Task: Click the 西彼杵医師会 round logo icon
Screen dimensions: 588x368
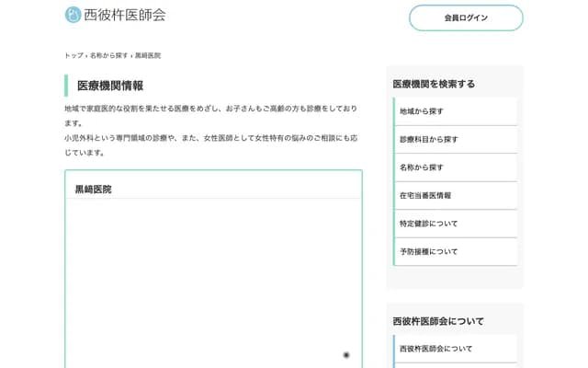Action: pyautogui.click(x=73, y=15)
